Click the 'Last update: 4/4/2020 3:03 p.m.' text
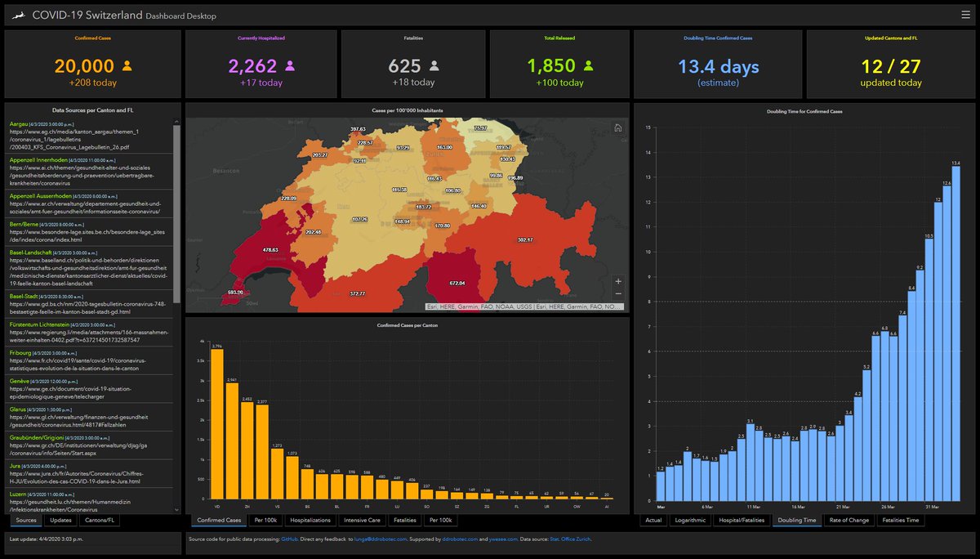Viewport: 980px width, 559px height. coord(47,539)
